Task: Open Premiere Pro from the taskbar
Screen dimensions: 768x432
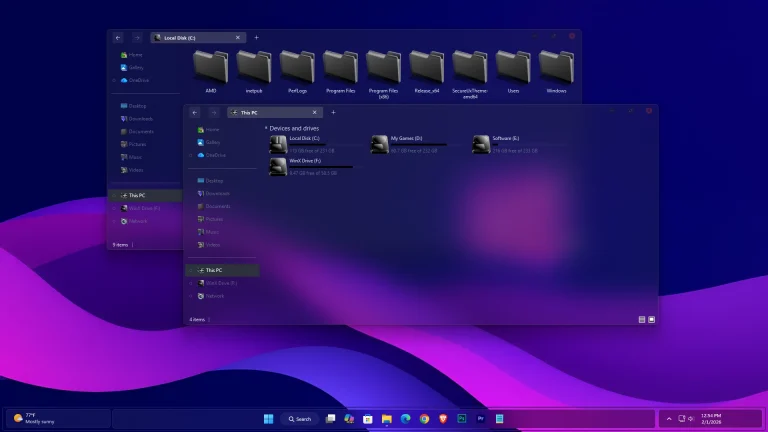Action: 480,419
